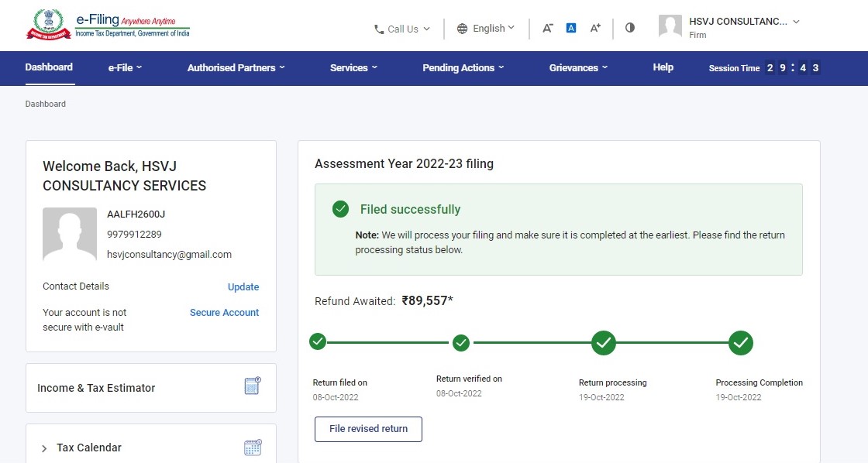Image resolution: width=868 pixels, height=463 pixels.
Task: Toggle high contrast mode icon
Action: pos(630,28)
